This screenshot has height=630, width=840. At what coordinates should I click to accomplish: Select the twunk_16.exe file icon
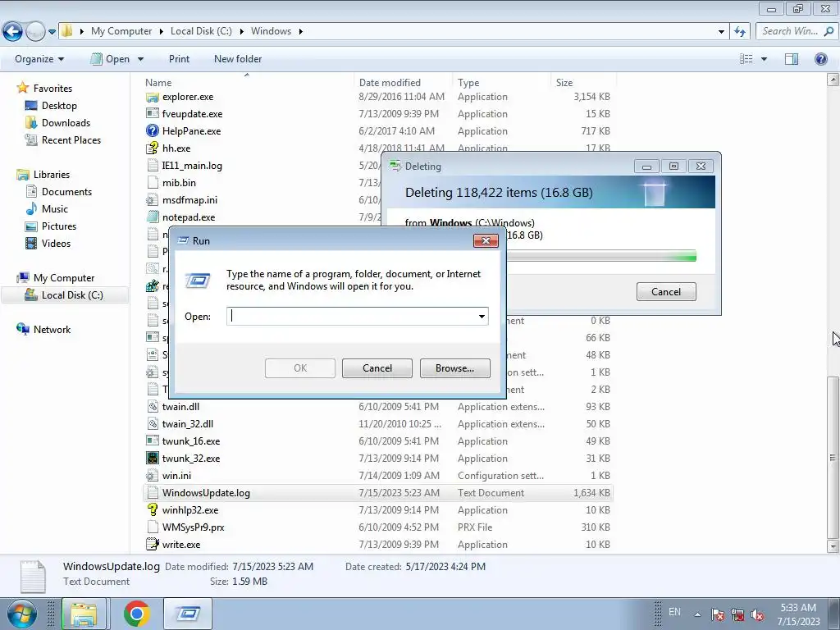point(152,441)
